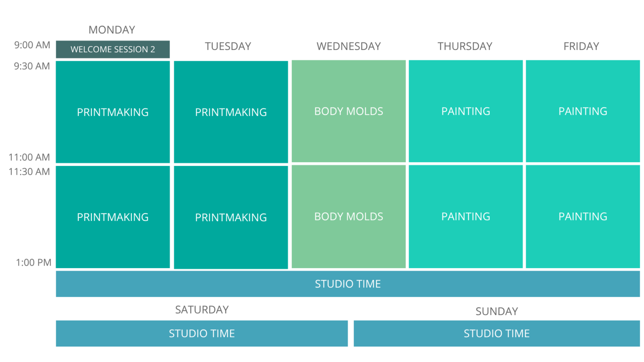
Task: Click the Friday column heading
Action: coord(581,46)
